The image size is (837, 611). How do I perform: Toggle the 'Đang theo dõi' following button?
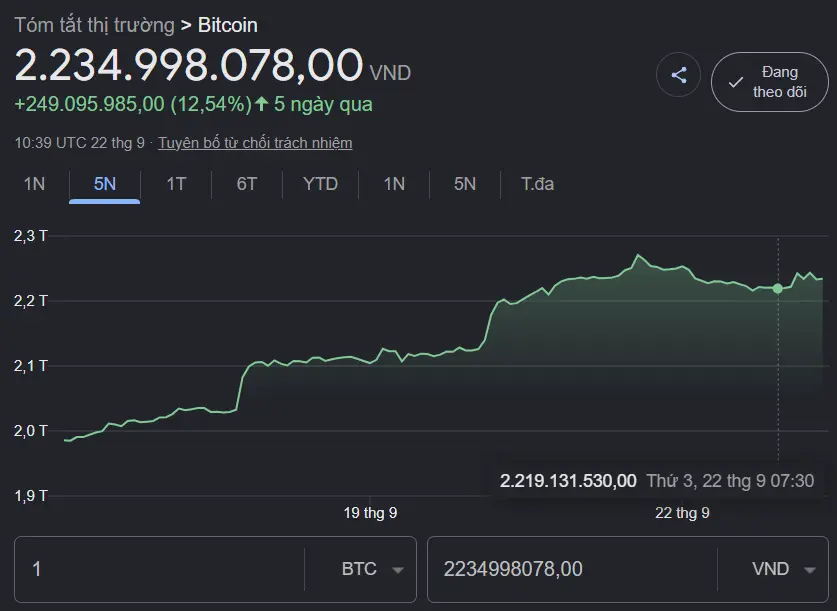(x=770, y=82)
